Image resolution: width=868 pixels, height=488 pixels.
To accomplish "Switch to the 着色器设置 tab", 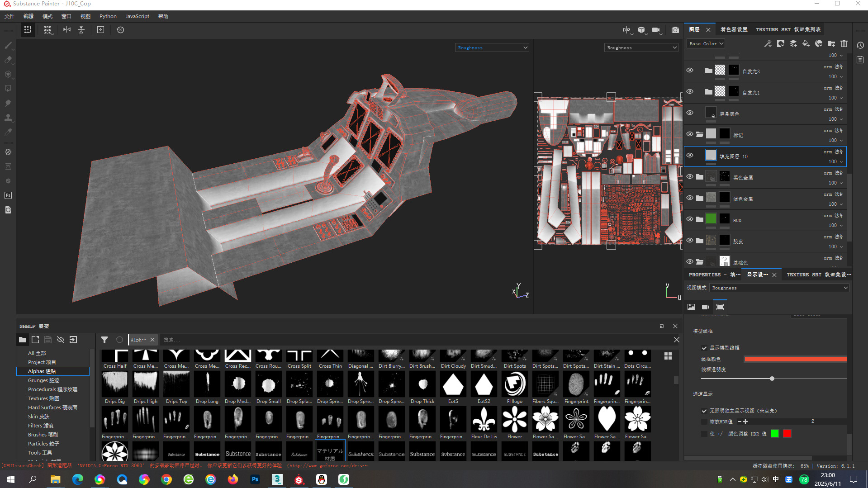I will [734, 29].
